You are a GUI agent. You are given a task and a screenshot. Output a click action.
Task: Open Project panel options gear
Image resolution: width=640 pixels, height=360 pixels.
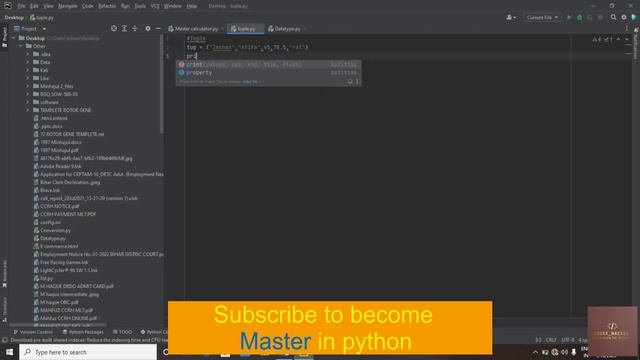coord(148,29)
